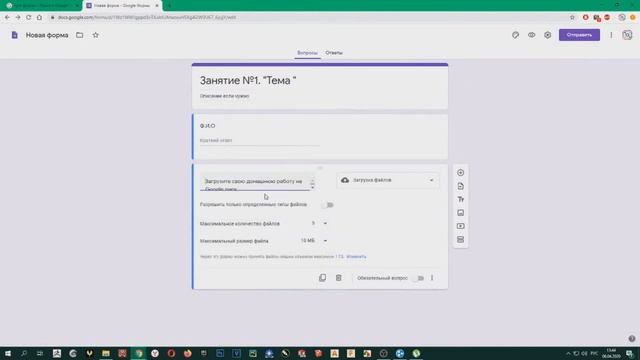
Task: Add a title and description block
Action: click(x=460, y=199)
